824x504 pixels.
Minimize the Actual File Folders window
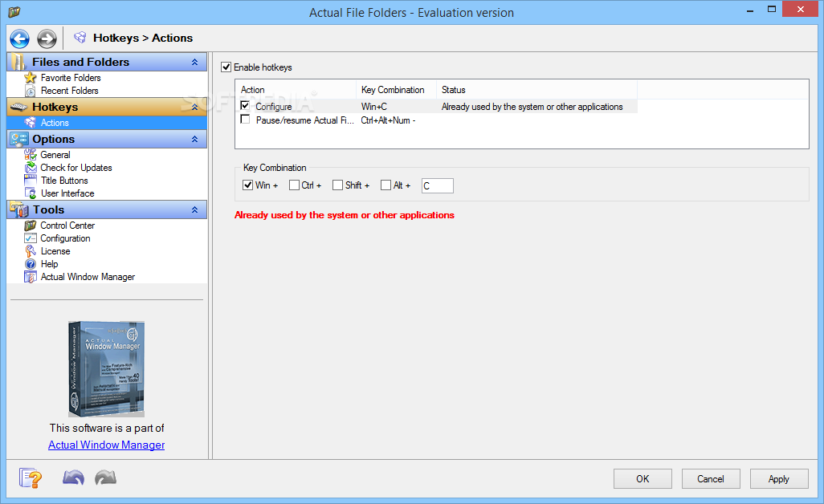point(750,10)
